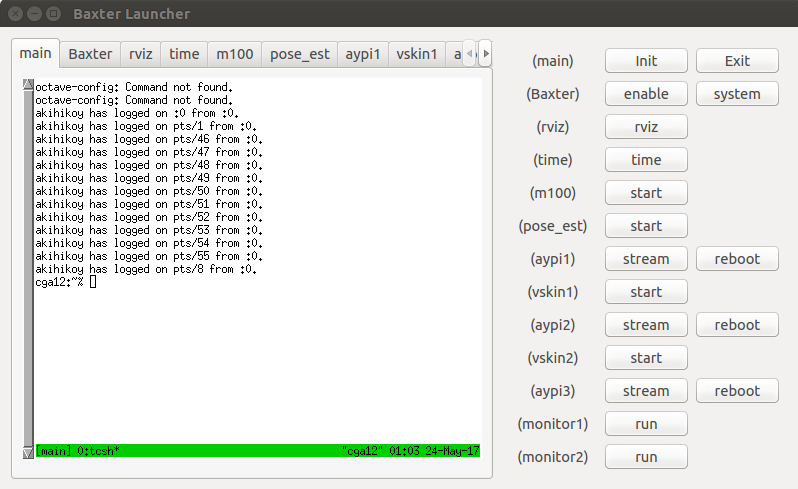The height and width of the screenshot is (489, 798).
Task: Click the terminal vertical scrollbar track
Action: click(x=28, y=268)
